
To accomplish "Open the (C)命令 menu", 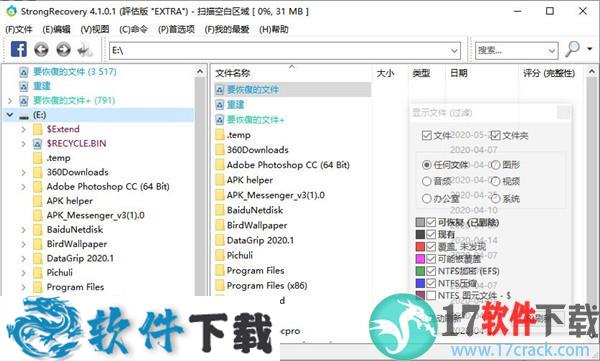I will 133,29.
